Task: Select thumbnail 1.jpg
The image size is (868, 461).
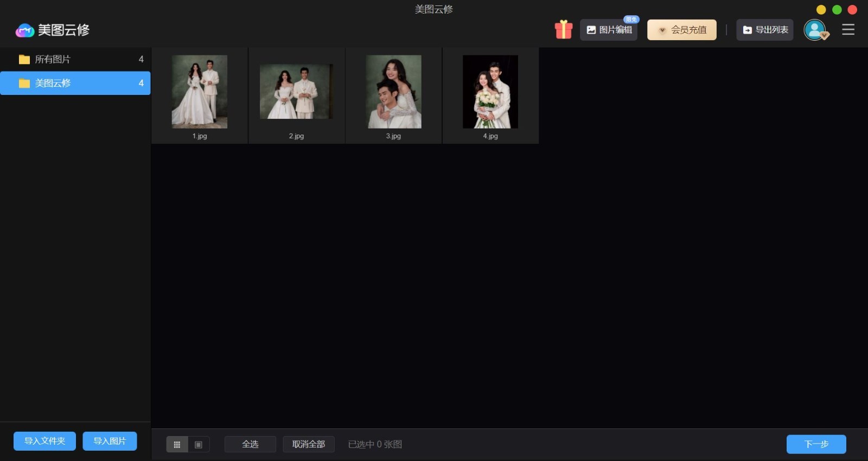Action: click(x=200, y=92)
